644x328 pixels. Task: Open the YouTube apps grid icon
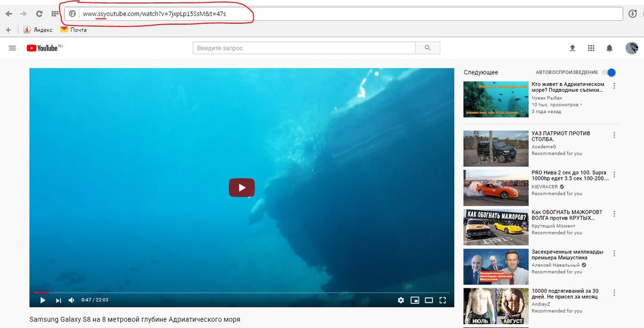[x=591, y=48]
